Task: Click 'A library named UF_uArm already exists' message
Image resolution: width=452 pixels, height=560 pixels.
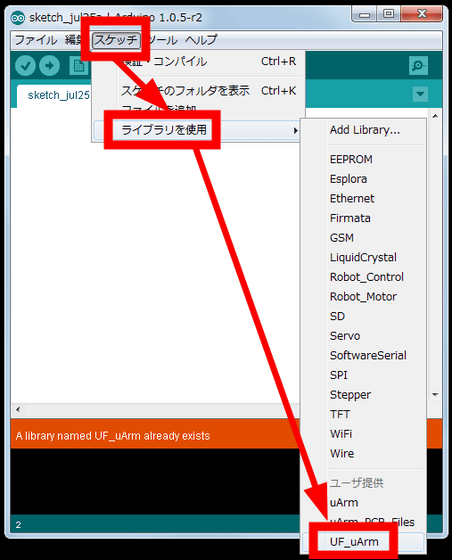Action: [x=113, y=436]
